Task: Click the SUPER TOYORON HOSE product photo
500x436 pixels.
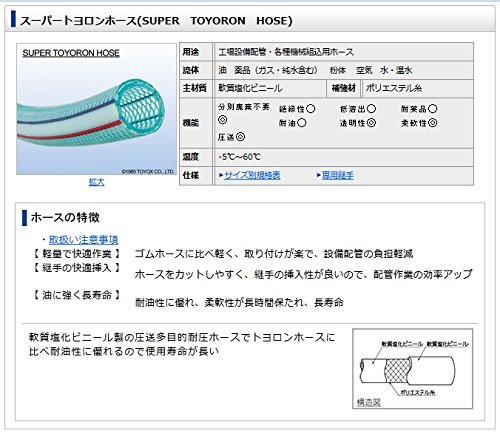Action: coord(96,109)
